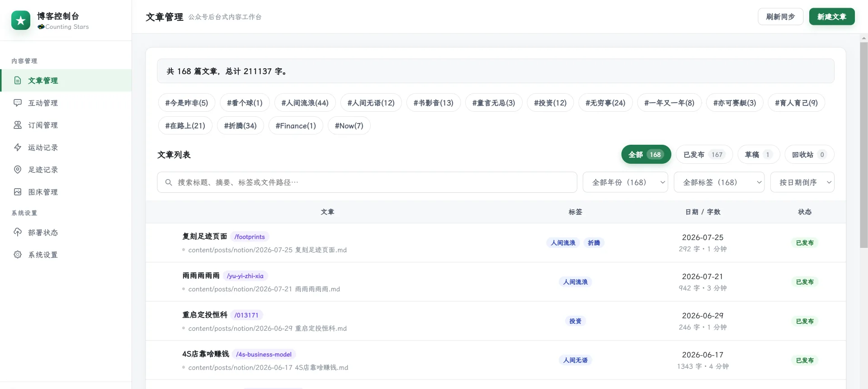Open the article 复刻足迹页面

[204, 236]
